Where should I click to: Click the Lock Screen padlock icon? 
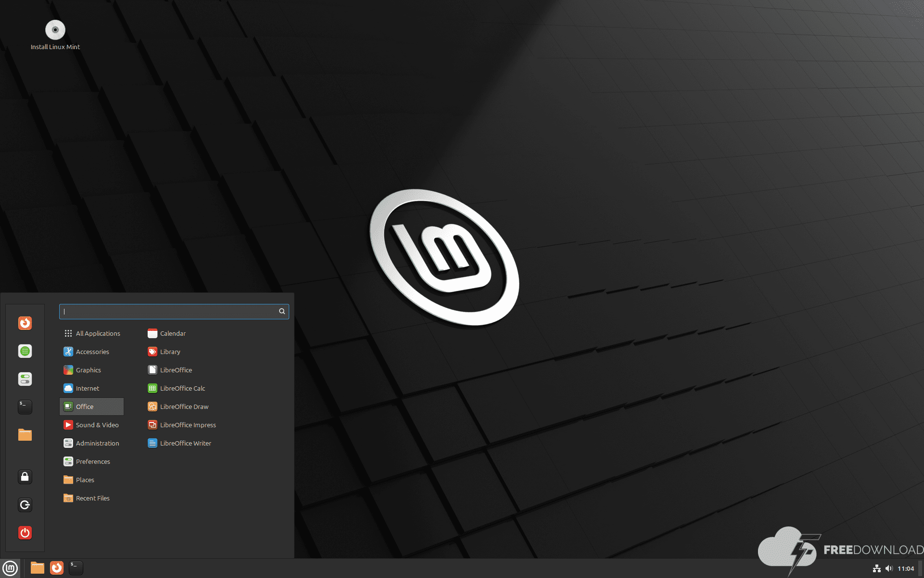pyautogui.click(x=25, y=477)
